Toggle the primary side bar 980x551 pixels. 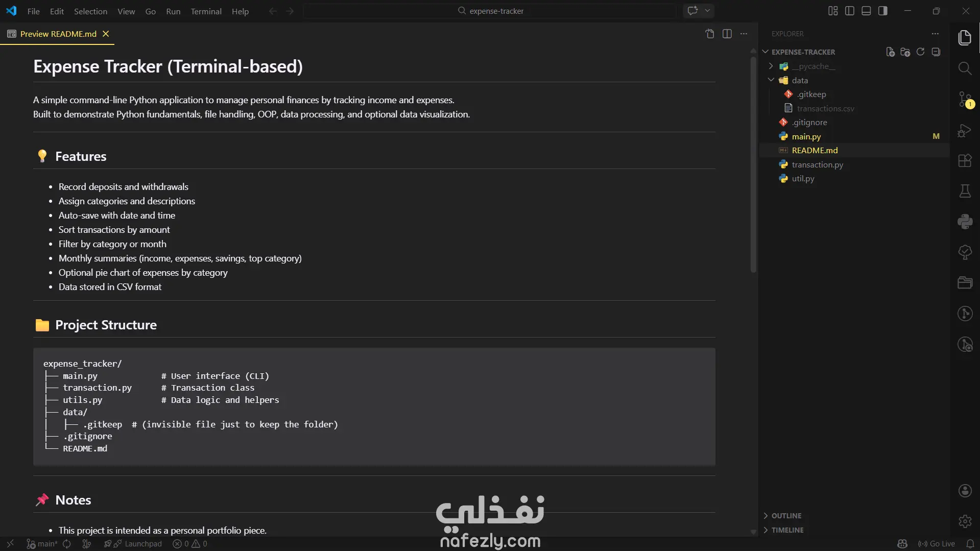[850, 11]
